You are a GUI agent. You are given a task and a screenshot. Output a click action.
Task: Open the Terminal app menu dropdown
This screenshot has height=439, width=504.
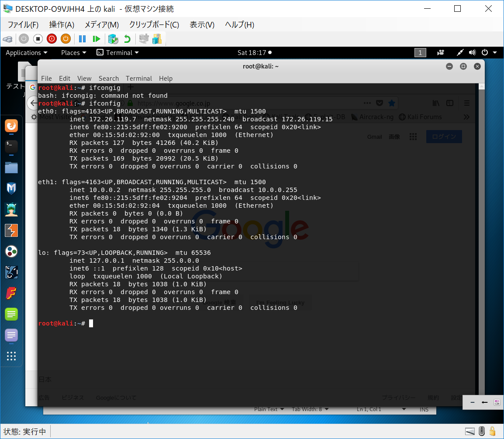[118, 53]
